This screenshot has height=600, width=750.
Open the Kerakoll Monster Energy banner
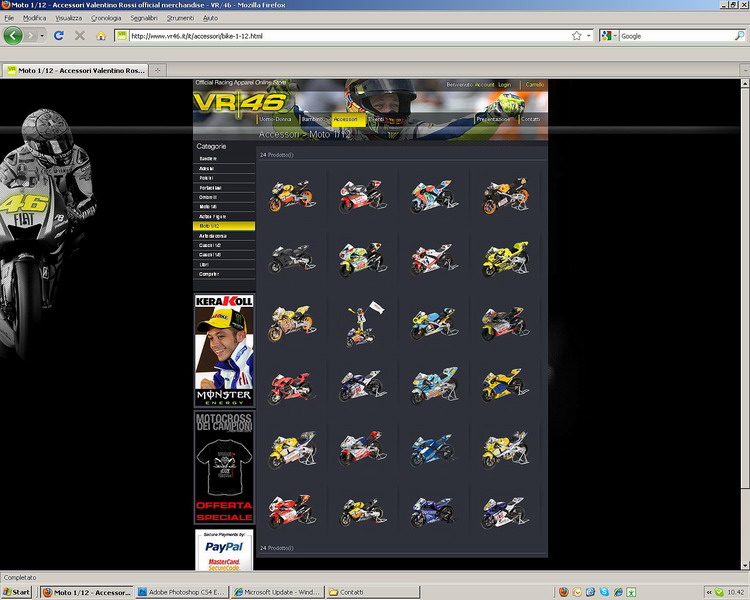click(224, 350)
